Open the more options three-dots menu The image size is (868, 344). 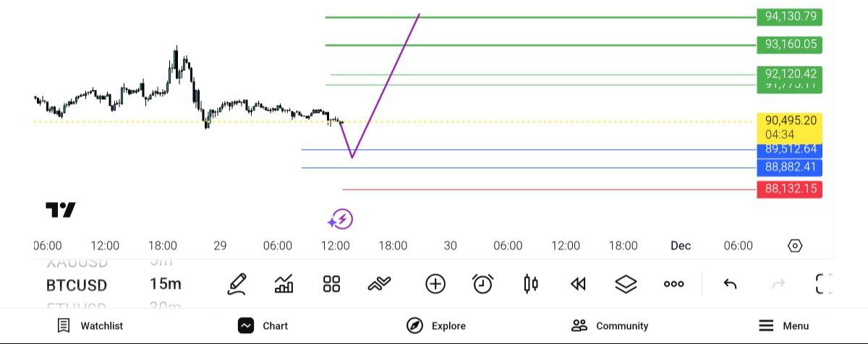pyautogui.click(x=673, y=284)
